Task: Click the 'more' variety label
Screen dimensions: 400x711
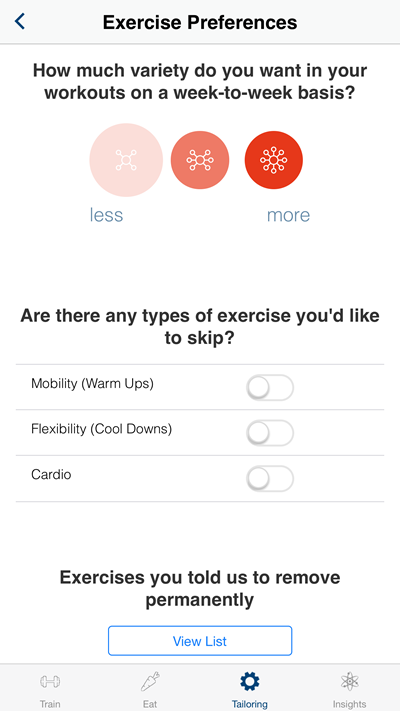Action: 288,214
